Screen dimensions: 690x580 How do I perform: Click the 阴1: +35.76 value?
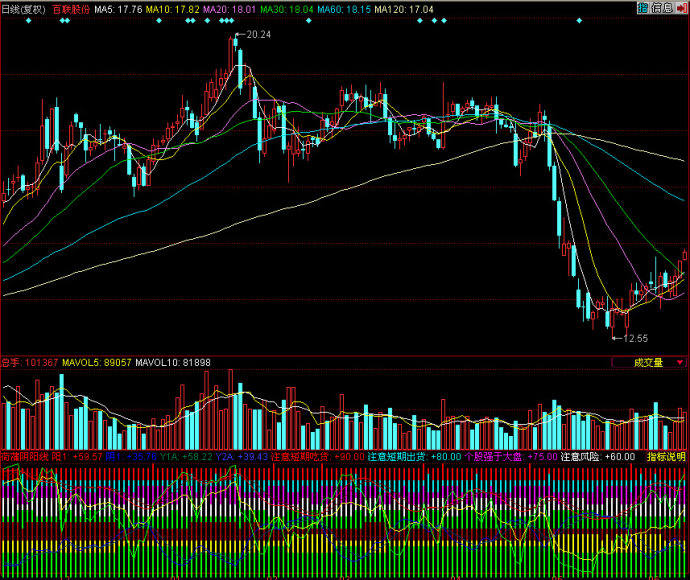pyautogui.click(x=131, y=457)
